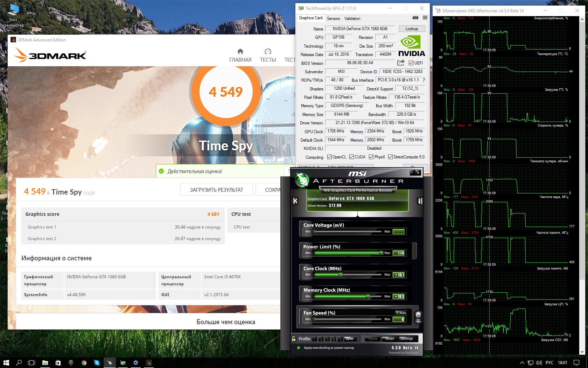Image resolution: width=588 pixels, height=368 pixels.
Task: Click the Afterburner K (Kombustor) side button
Action: (295, 201)
